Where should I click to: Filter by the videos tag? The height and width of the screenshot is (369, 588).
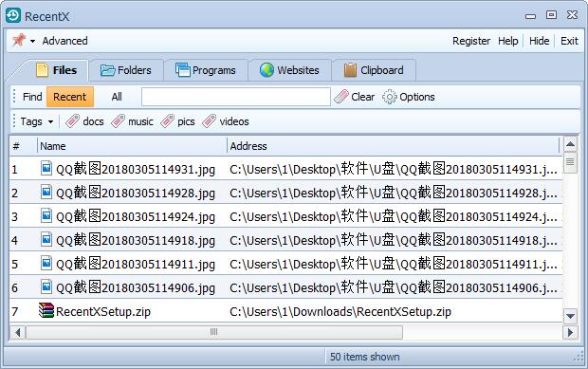tap(226, 121)
